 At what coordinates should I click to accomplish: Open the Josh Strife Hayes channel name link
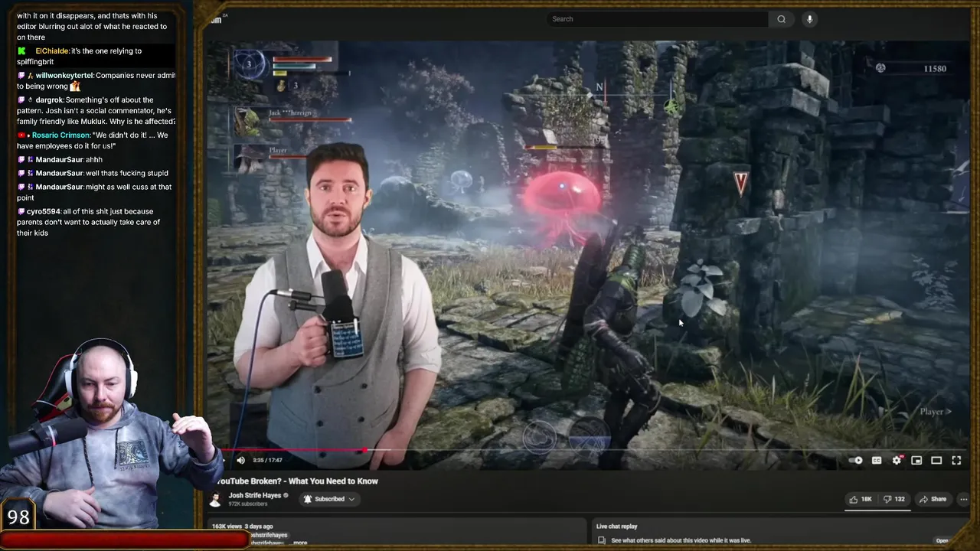pos(255,496)
